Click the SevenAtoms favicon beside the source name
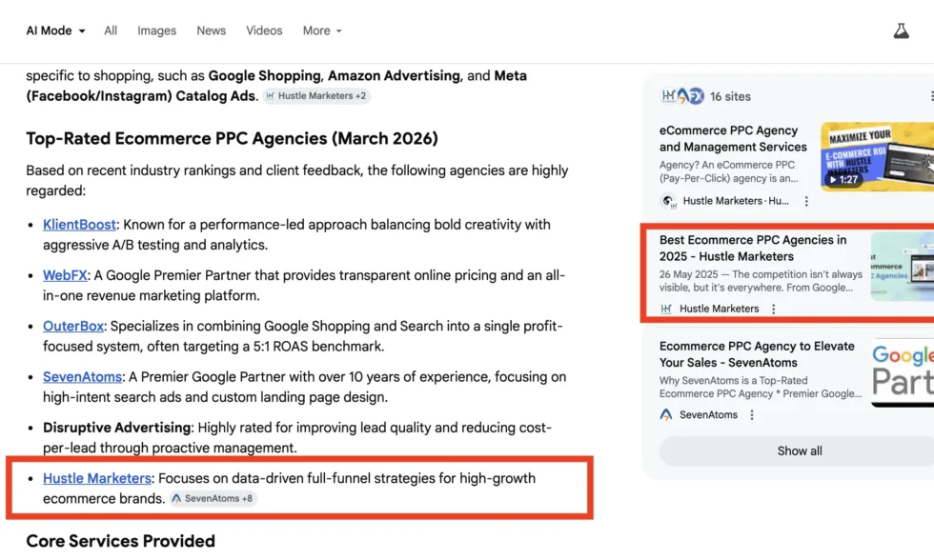The width and height of the screenshot is (934, 560). tap(665, 414)
